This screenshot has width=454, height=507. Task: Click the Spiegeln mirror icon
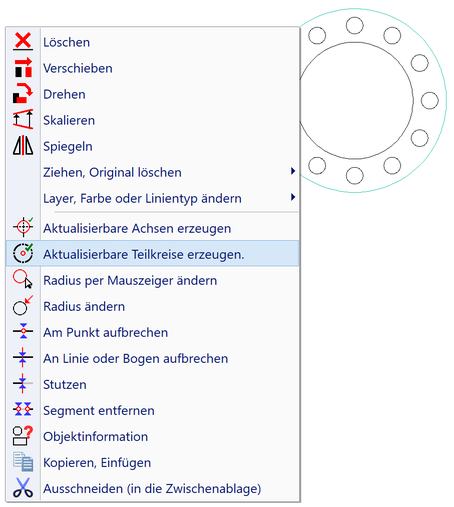pyautogui.click(x=23, y=145)
